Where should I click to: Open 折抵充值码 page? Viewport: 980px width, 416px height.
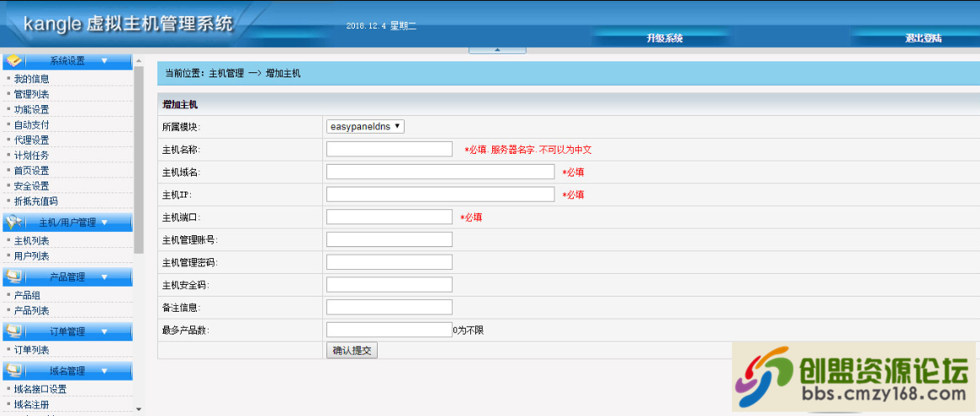click(x=35, y=201)
